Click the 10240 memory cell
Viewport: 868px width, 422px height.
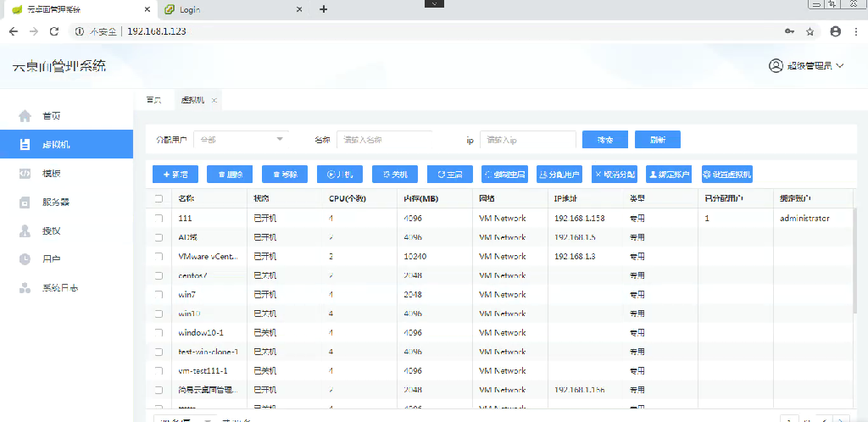click(415, 257)
